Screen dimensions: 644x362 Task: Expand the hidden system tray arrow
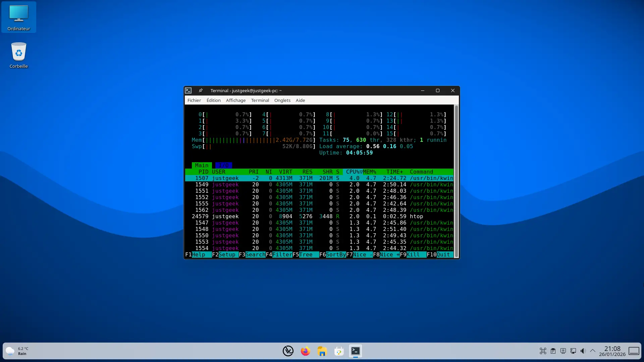click(x=593, y=351)
